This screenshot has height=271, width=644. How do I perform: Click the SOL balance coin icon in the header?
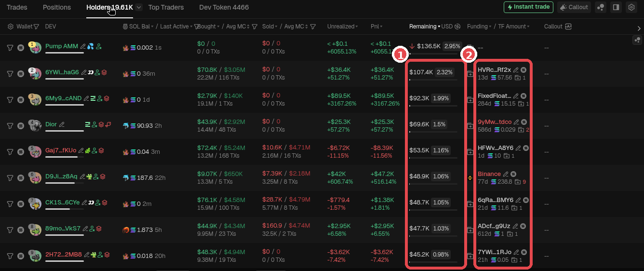point(125,27)
